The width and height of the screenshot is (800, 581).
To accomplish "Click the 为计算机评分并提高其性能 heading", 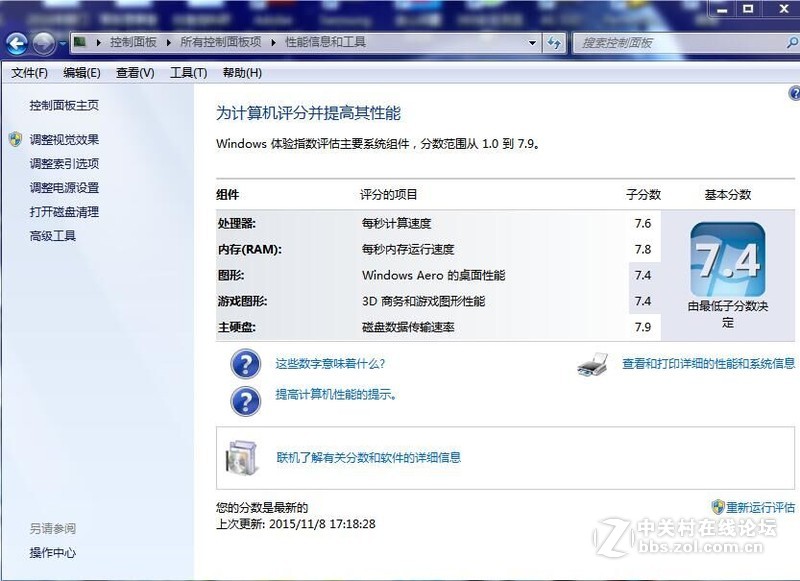I will (x=308, y=113).
